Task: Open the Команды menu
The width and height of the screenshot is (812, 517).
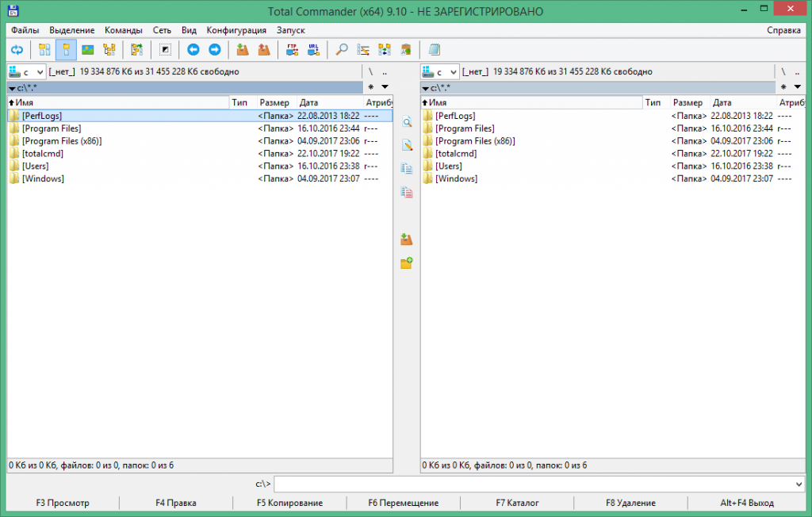Action: 123,30
